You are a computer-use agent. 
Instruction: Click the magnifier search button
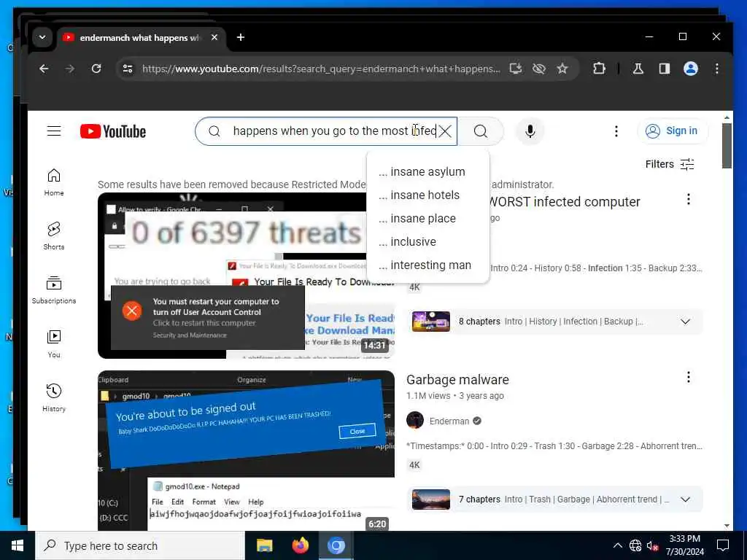click(481, 131)
